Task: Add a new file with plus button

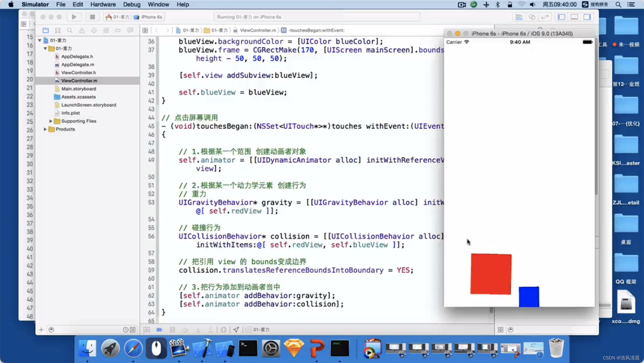Action: (x=41, y=329)
